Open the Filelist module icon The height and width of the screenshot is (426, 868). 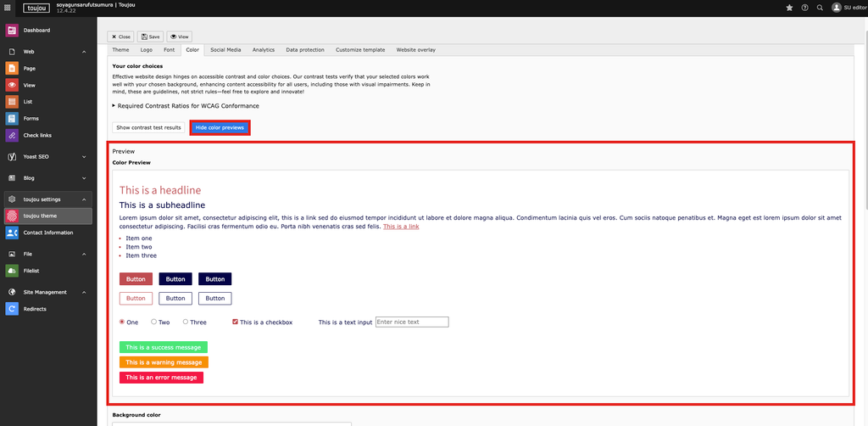pyautogui.click(x=12, y=271)
